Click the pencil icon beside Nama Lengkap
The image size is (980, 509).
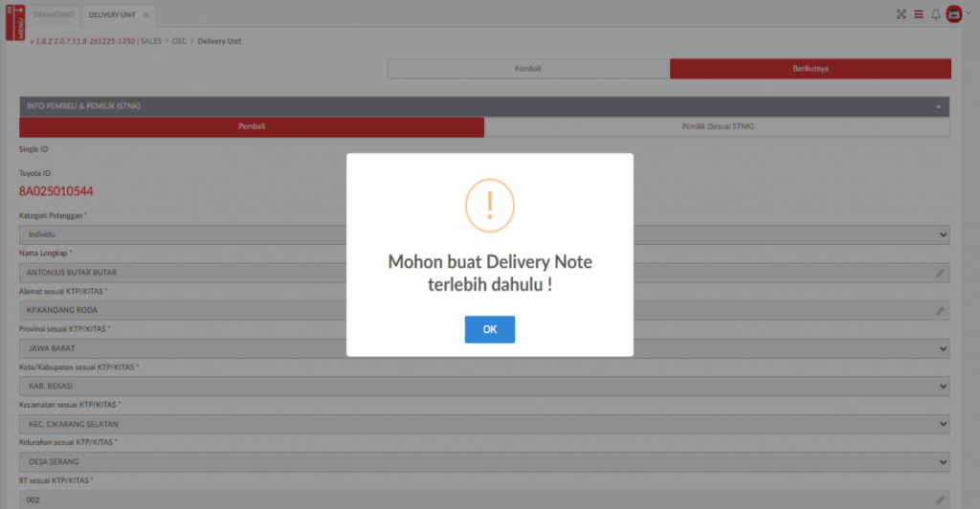940,273
